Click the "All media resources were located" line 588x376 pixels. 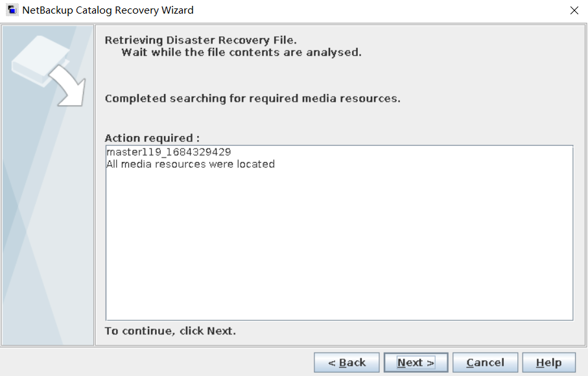coord(190,164)
